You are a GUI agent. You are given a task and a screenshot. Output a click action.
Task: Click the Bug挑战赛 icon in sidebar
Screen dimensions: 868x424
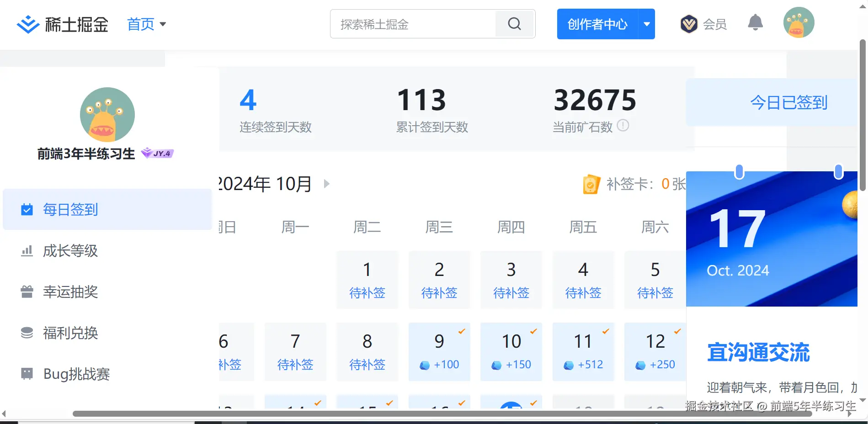(27, 373)
